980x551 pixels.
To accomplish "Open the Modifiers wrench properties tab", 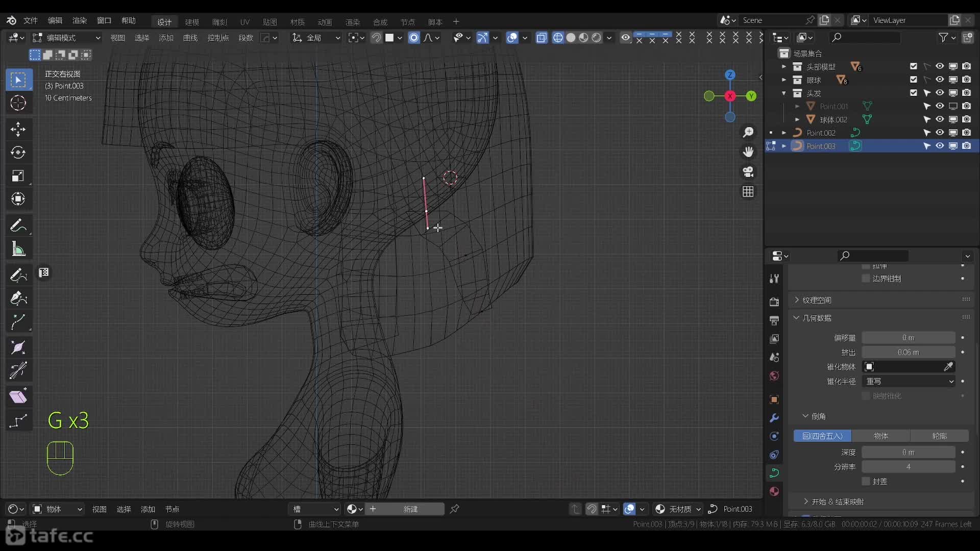I will (x=774, y=418).
